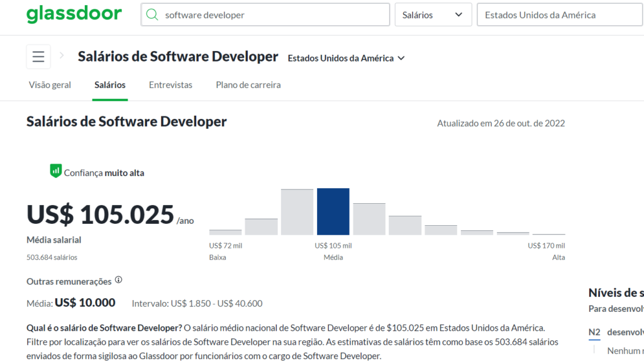644x361 pixels.
Task: Click the Intervalo: US$ 1.850 - US$ 40.600 text
Action: tap(197, 304)
